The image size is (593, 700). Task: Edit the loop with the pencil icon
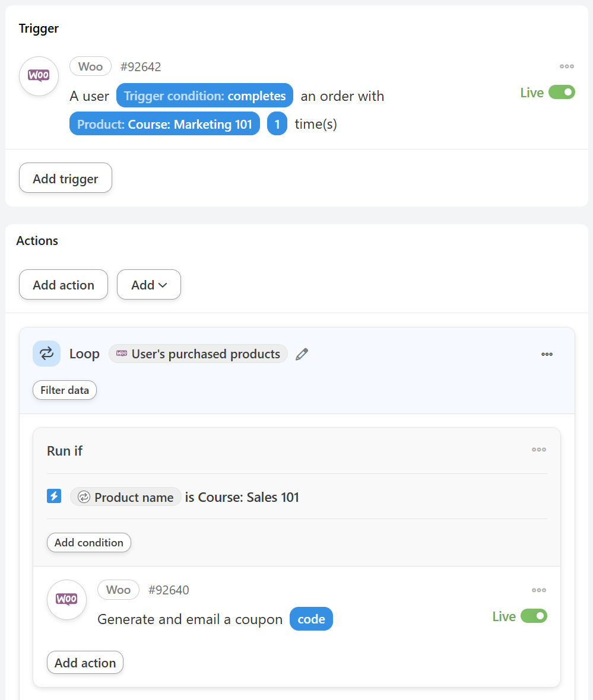(302, 354)
